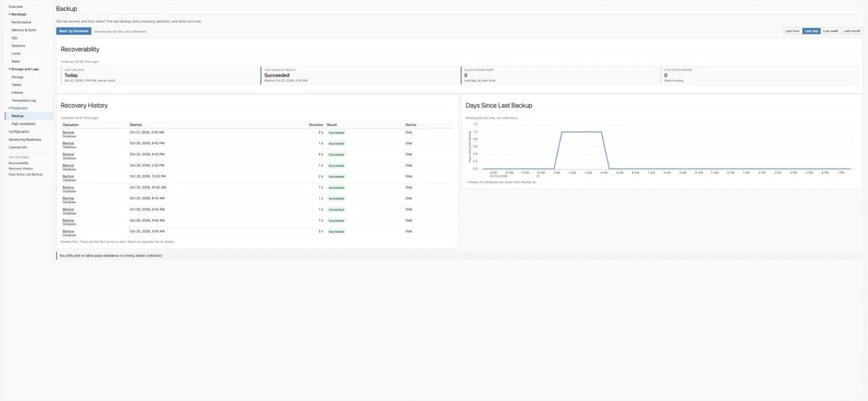Image resolution: width=868 pixels, height=401 pixels.
Task: Switch the time range to Last hour
Action: [792, 31]
